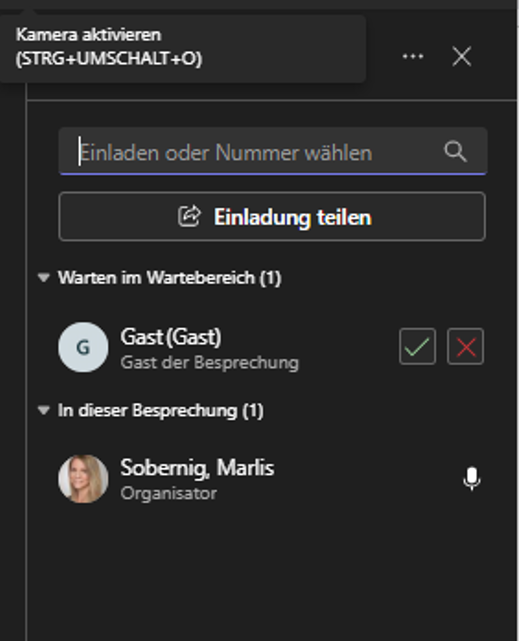
Task: Select the 'Gast (Gast)' participant name
Action: [171, 337]
